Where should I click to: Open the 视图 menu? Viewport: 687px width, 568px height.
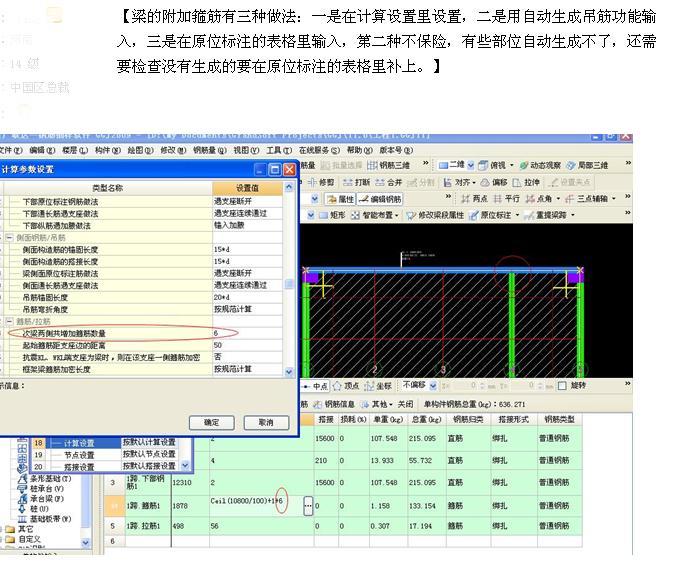[x=246, y=150]
